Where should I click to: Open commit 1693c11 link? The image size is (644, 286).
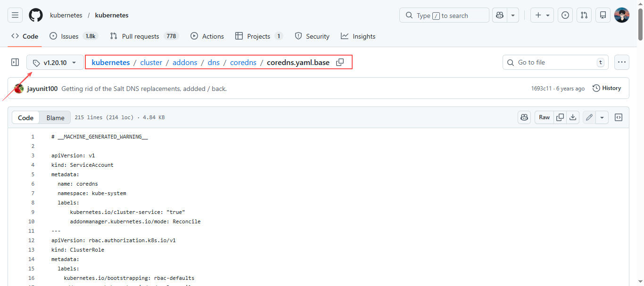coord(541,89)
